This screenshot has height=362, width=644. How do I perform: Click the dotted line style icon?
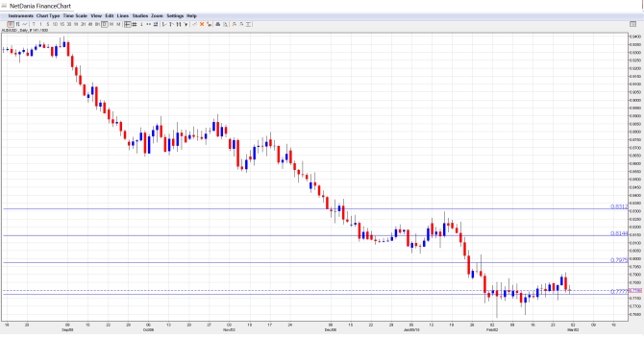(148, 25)
